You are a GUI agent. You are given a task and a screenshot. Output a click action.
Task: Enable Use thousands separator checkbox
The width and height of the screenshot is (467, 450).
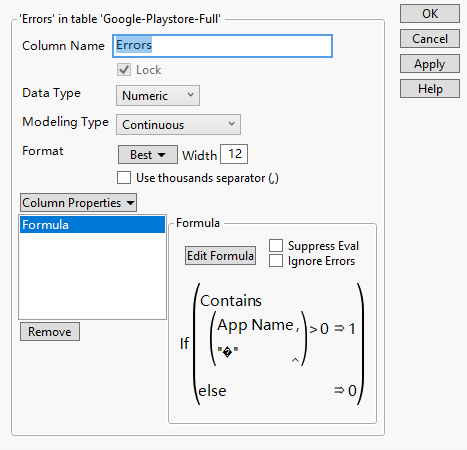(124, 178)
